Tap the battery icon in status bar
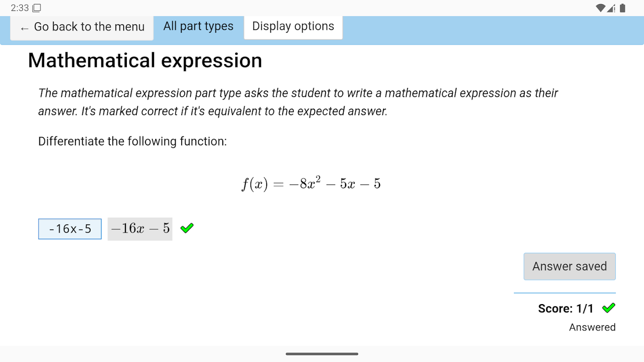Image resolution: width=644 pixels, height=362 pixels. (623, 8)
